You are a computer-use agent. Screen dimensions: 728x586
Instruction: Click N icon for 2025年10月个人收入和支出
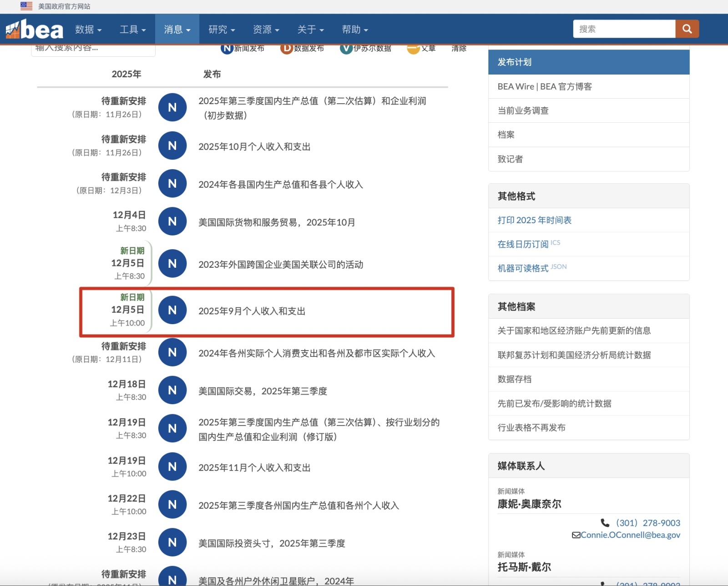(x=172, y=145)
